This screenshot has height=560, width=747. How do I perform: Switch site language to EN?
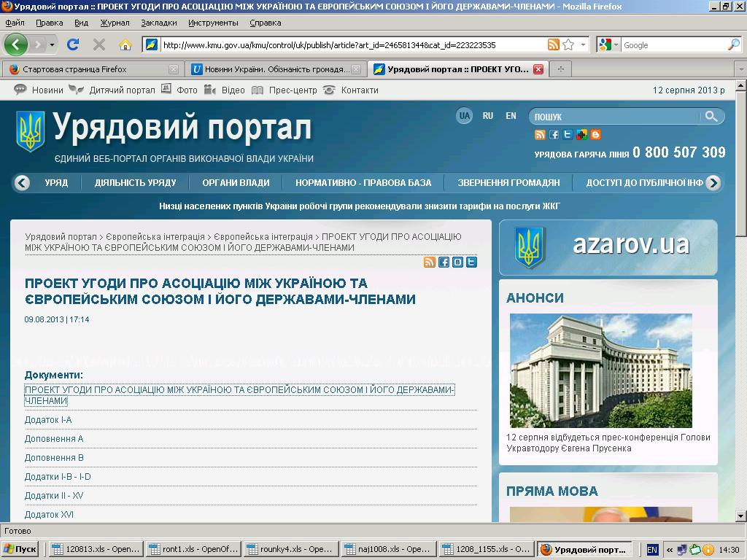(511, 116)
